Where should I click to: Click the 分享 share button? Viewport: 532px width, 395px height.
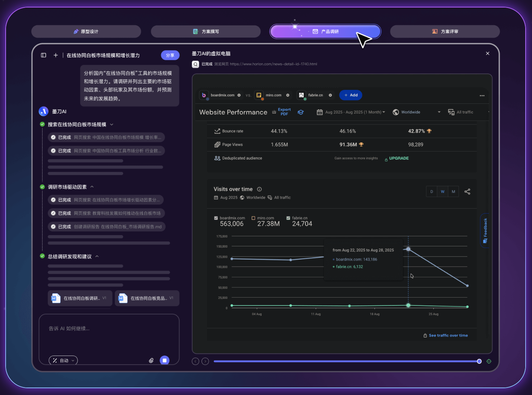click(170, 55)
